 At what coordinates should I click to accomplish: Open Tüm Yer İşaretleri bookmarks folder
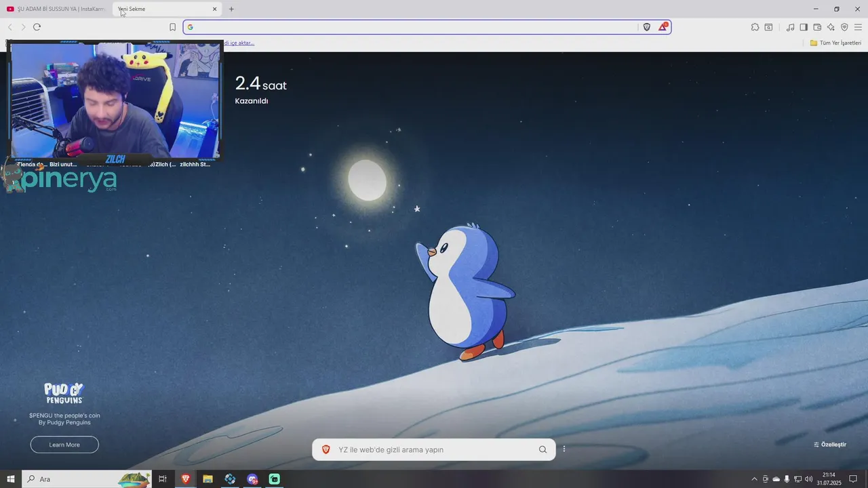point(835,43)
